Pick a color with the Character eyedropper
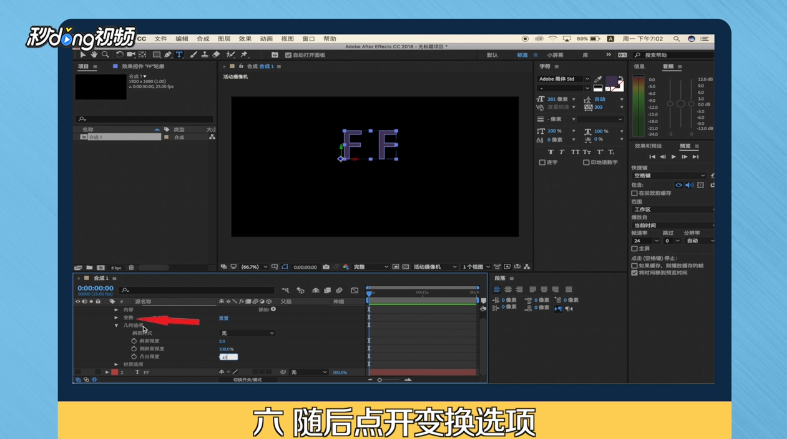 pyautogui.click(x=598, y=79)
